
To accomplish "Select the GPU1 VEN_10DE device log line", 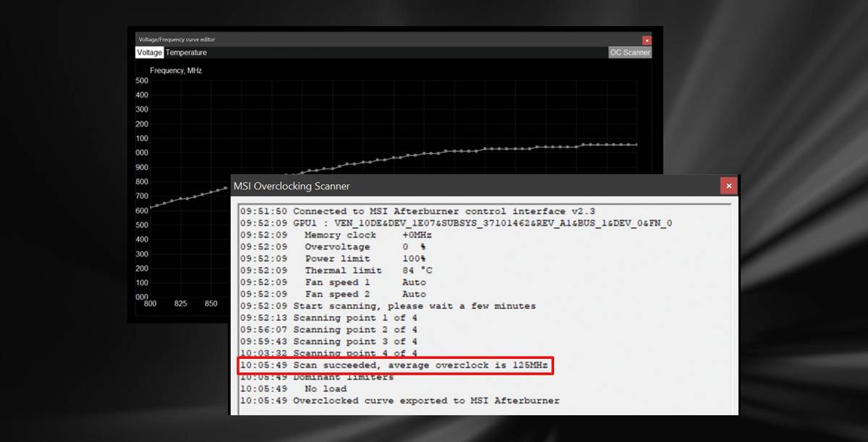I will pos(456,223).
